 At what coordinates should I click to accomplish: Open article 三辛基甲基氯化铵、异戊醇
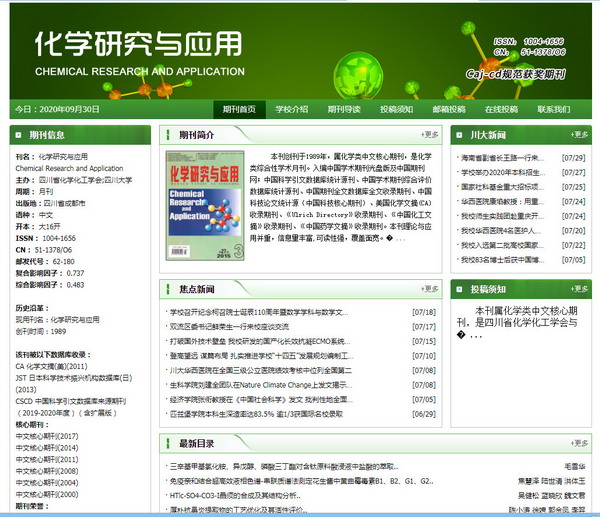point(284,467)
